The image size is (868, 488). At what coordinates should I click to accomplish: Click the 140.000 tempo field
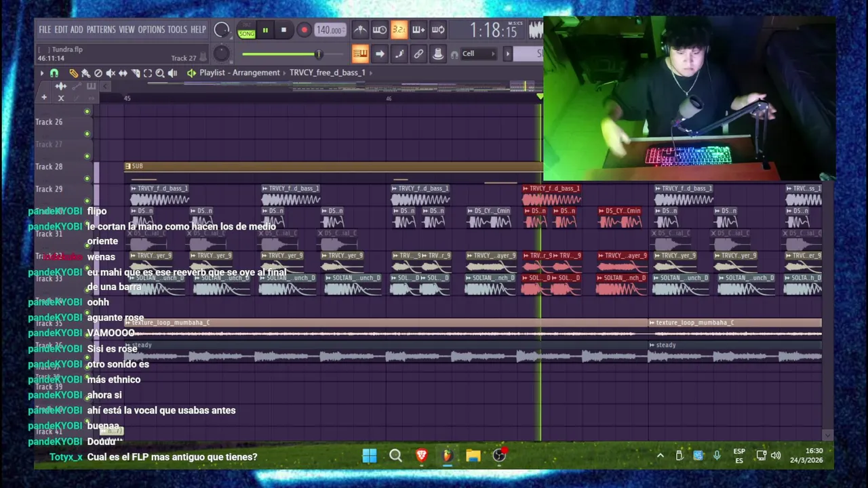[330, 30]
